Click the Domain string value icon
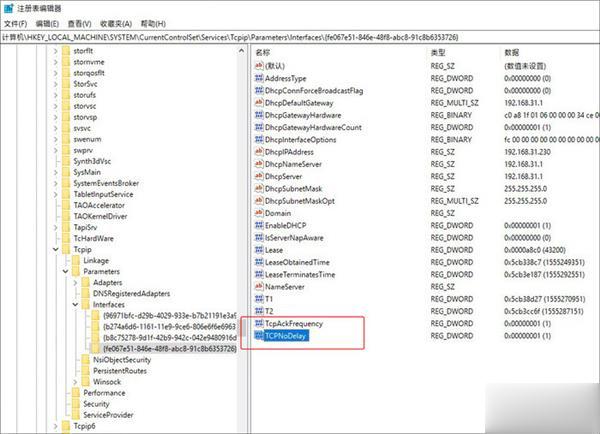600x434 pixels. tap(259, 213)
